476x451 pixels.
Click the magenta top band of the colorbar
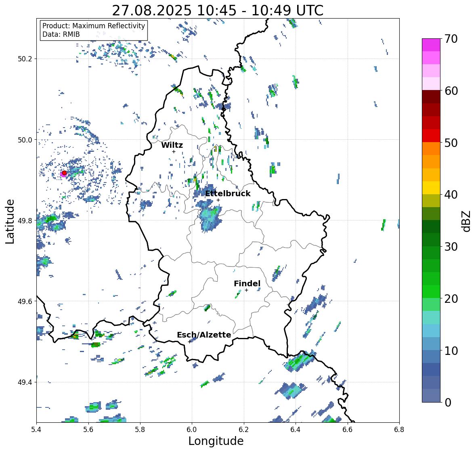point(431,45)
